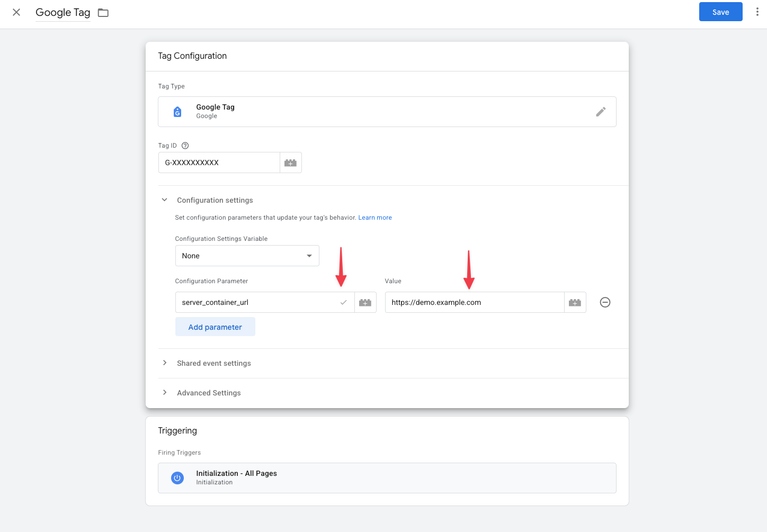
Task: Insert variable for Configuration Parameter
Action: [365, 302]
